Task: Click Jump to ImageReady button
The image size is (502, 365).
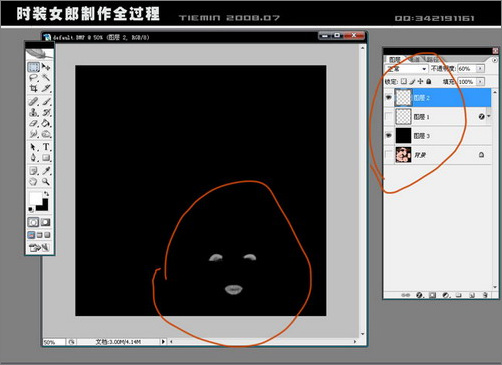Action: point(39,248)
